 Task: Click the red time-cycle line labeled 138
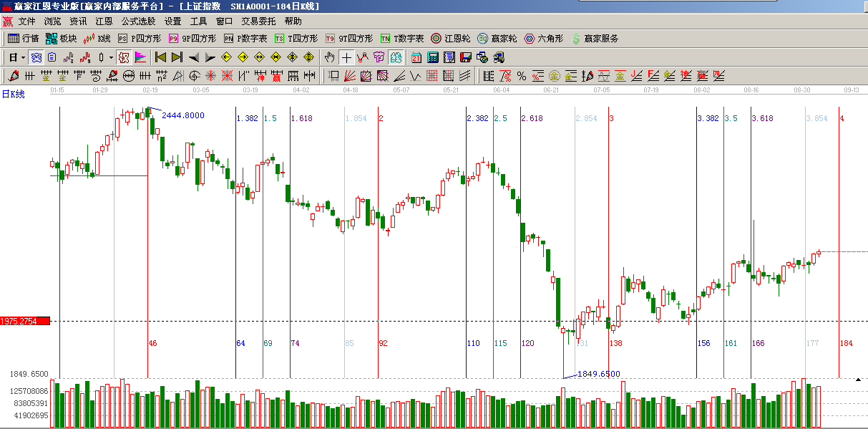(x=608, y=251)
